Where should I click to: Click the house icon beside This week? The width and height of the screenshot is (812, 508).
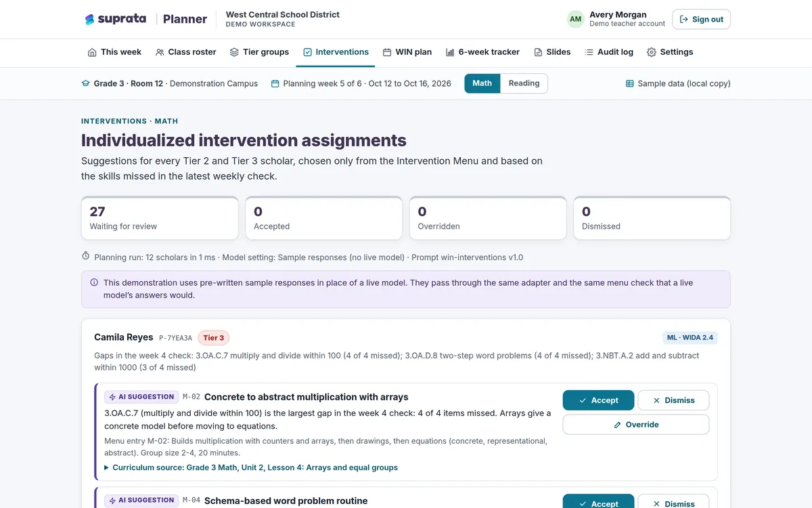pos(92,52)
